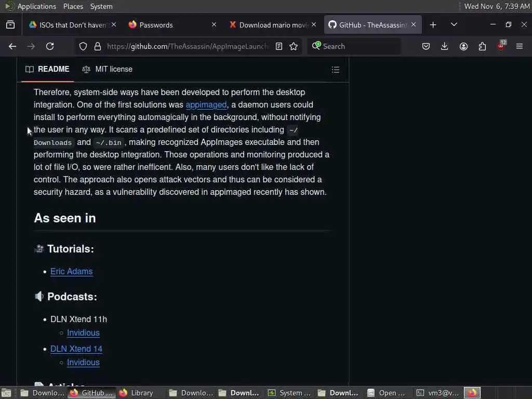Open the Firefox hamburger application menu
532x399 pixels.
(x=520, y=46)
